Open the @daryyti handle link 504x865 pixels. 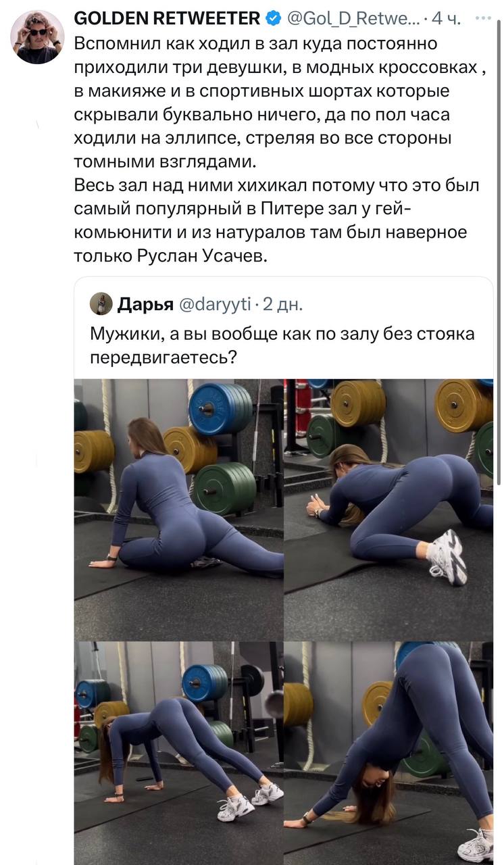[x=214, y=304]
